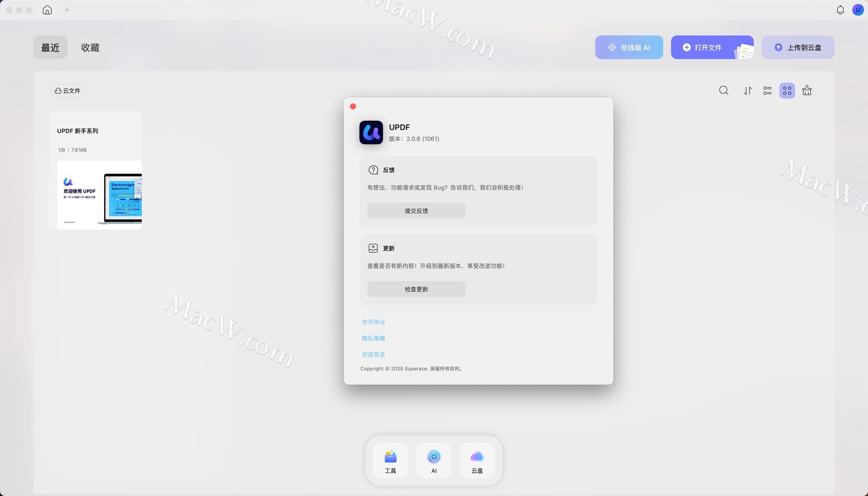Click the 反馈 feedback icon

click(373, 170)
